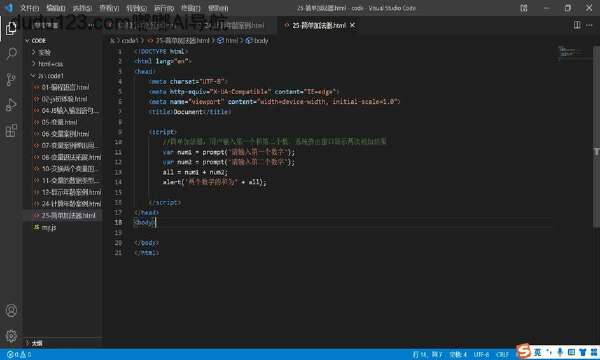This screenshot has height=360, width=600.
Task: Open the Search view icon
Action: (11, 54)
